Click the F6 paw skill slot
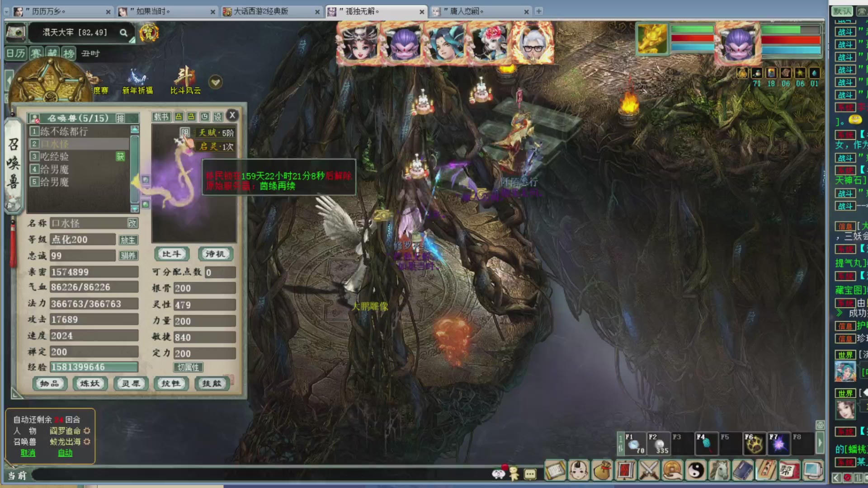The height and width of the screenshot is (488, 868). click(x=754, y=444)
